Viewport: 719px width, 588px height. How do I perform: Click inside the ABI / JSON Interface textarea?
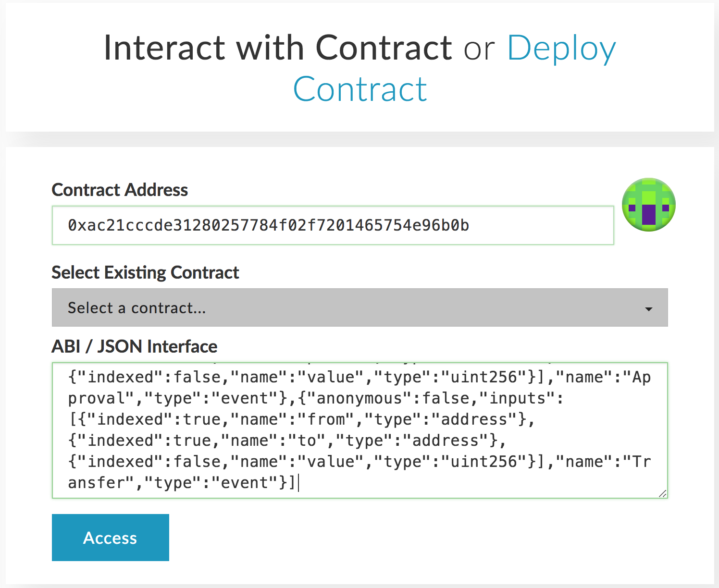tap(359, 430)
